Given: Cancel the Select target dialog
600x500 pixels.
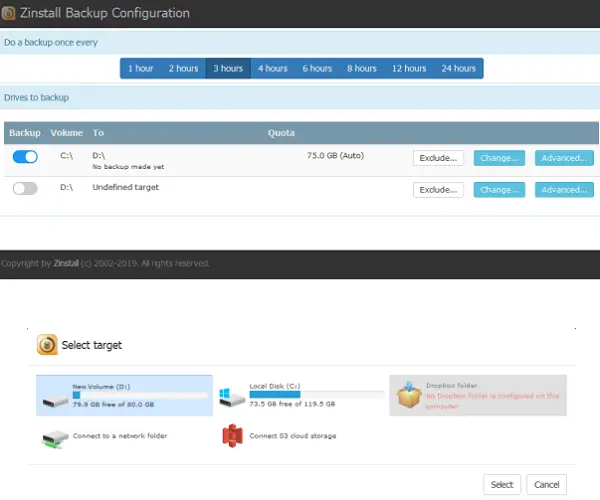Looking at the screenshot, I should tap(546, 485).
